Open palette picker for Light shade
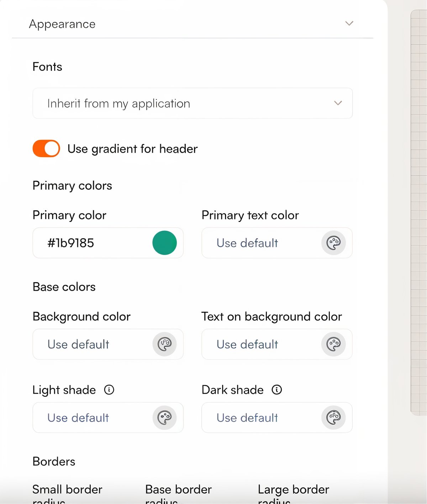Viewport: 427px width, 504px height. pyautogui.click(x=164, y=417)
